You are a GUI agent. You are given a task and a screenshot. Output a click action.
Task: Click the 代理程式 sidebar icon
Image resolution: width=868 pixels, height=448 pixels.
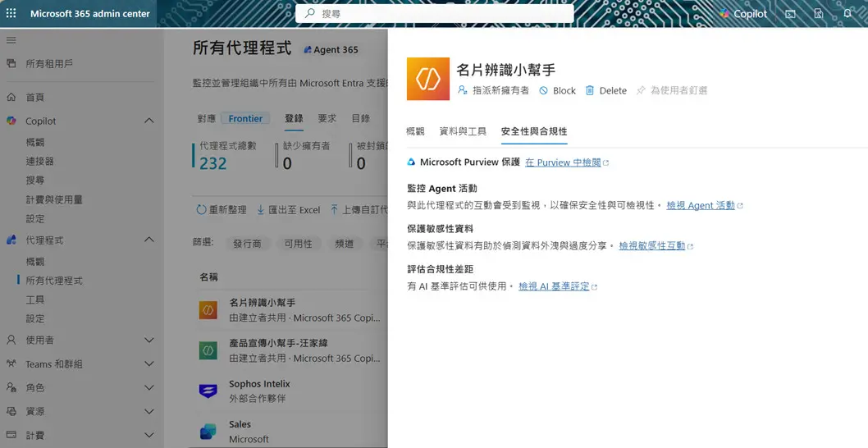[x=11, y=240]
